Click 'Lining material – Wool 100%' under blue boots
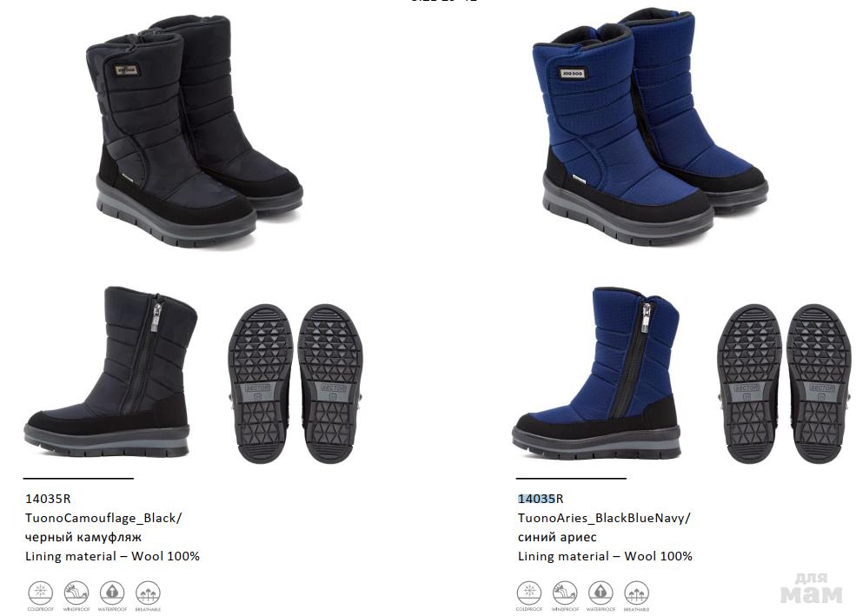The width and height of the screenshot is (856, 616). (605, 556)
